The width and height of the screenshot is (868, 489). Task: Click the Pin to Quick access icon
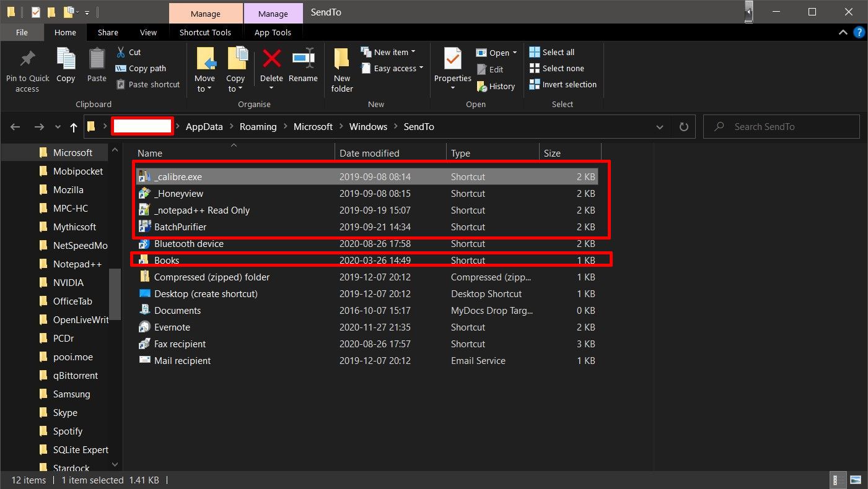tap(27, 59)
